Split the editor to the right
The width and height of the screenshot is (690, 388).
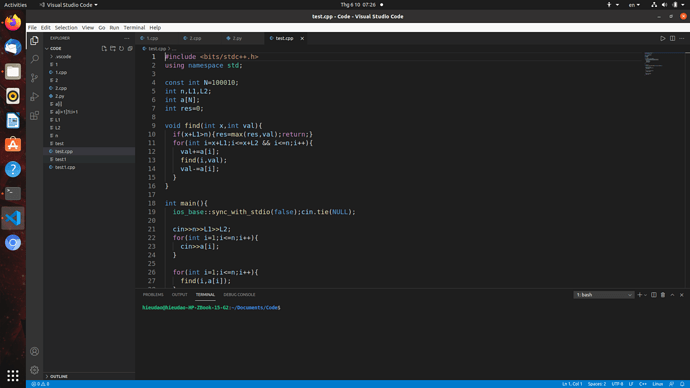click(672, 38)
